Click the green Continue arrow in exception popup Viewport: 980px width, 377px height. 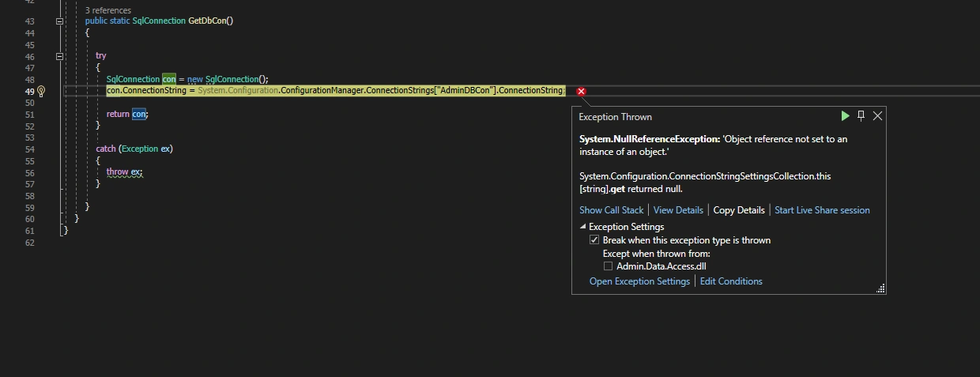845,116
